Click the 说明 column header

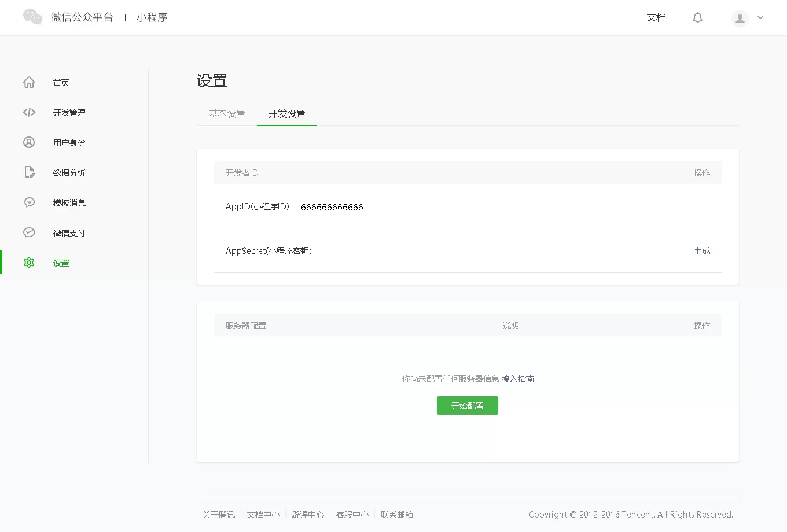(x=511, y=326)
